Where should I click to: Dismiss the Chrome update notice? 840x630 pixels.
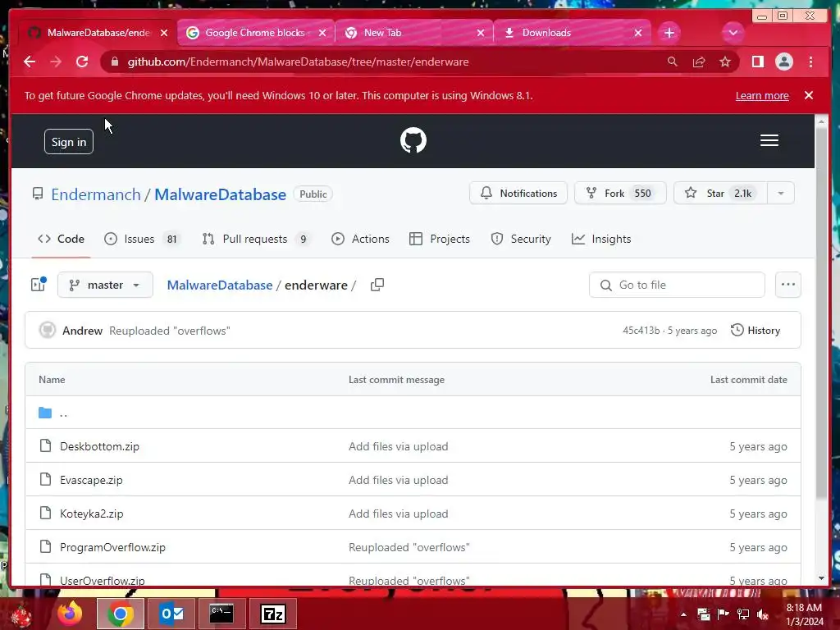[x=808, y=95]
